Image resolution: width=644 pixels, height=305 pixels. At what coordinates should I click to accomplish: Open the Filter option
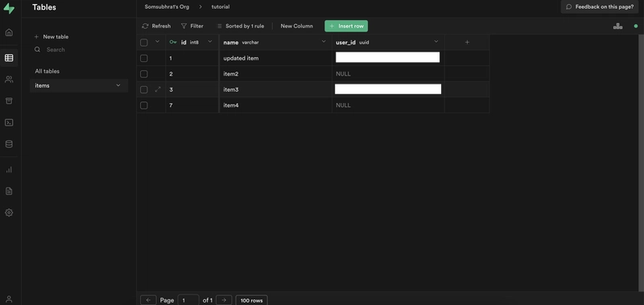coord(192,26)
